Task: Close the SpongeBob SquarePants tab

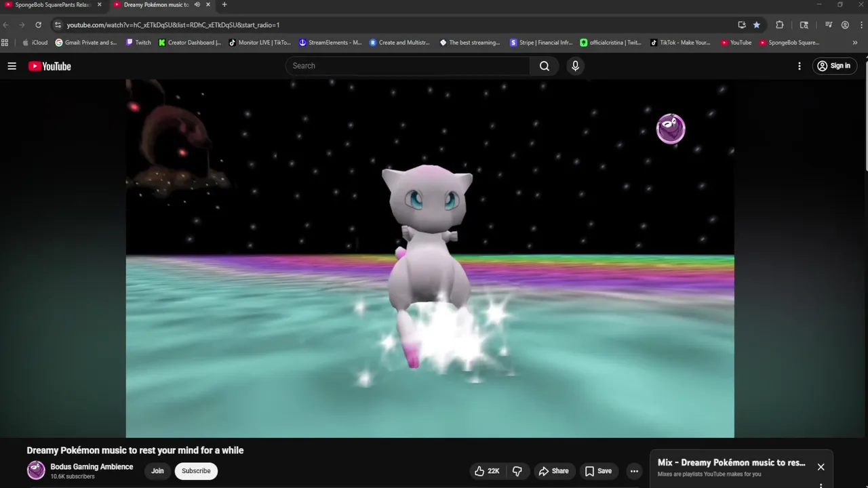Action: pyautogui.click(x=99, y=5)
